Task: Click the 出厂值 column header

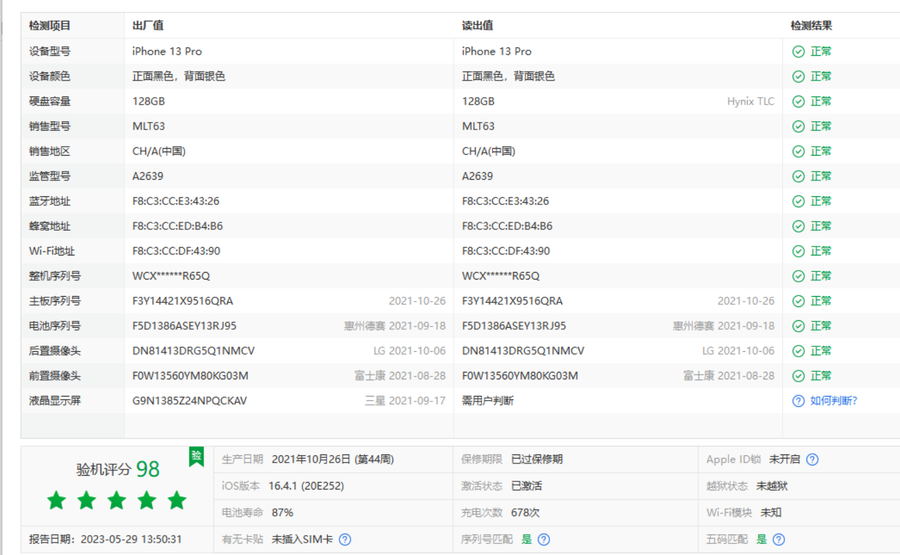Action: pyautogui.click(x=148, y=26)
